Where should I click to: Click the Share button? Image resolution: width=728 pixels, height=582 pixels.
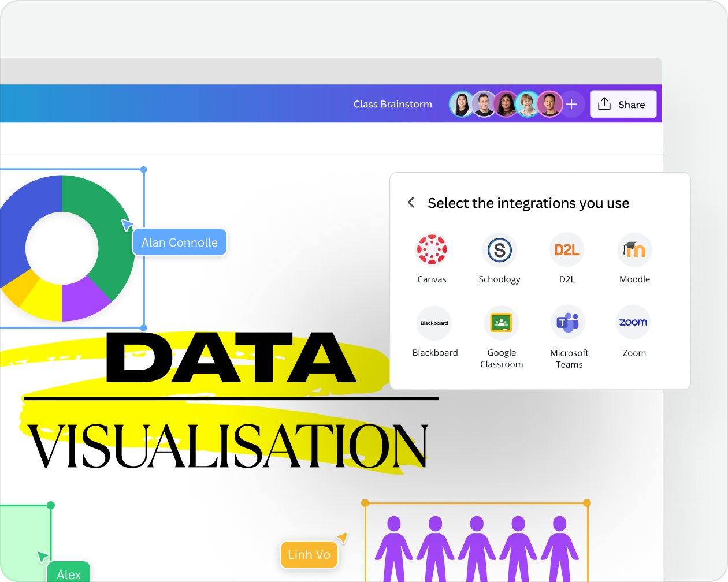point(623,104)
